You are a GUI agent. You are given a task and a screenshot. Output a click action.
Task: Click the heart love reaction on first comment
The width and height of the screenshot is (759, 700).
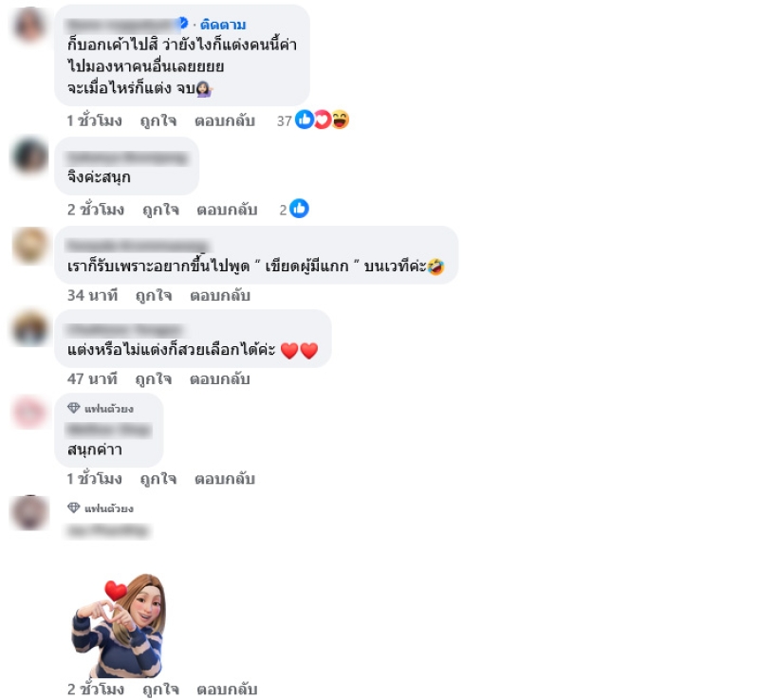(x=322, y=120)
